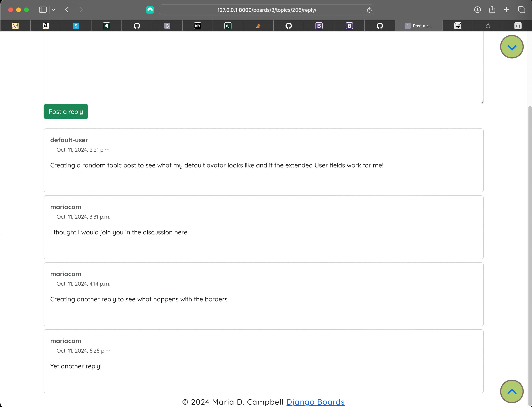
Task: Click the Post a reply button
Action: [x=66, y=112]
